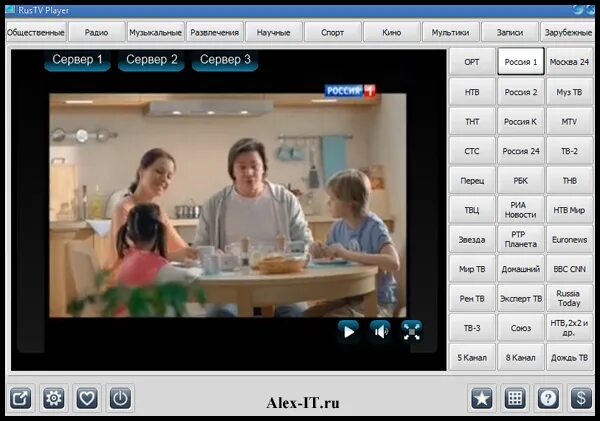Open the Мультики category tab
Viewport: 600px width, 421px height.
450,33
